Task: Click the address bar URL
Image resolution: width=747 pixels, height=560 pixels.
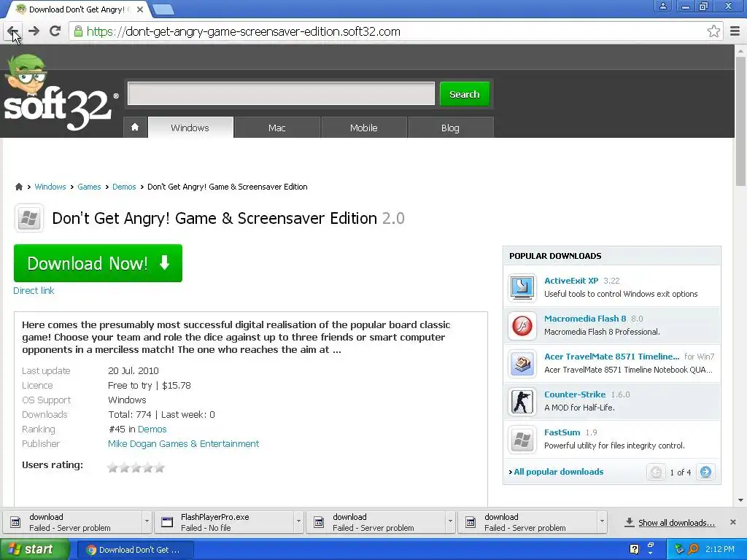Action: pyautogui.click(x=244, y=31)
